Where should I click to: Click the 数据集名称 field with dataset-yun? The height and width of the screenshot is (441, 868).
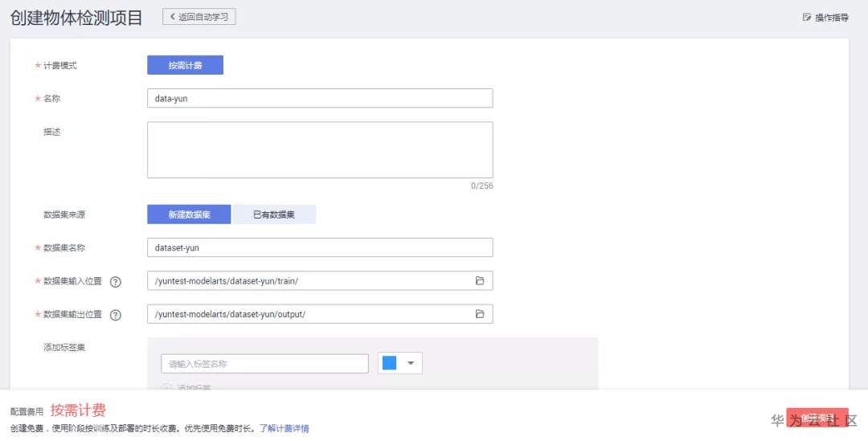[320, 247]
